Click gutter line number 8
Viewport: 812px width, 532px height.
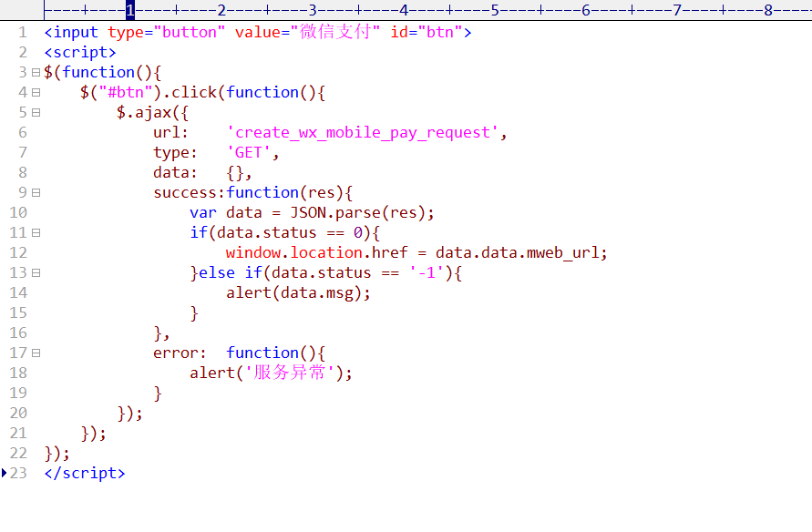pos(23,173)
